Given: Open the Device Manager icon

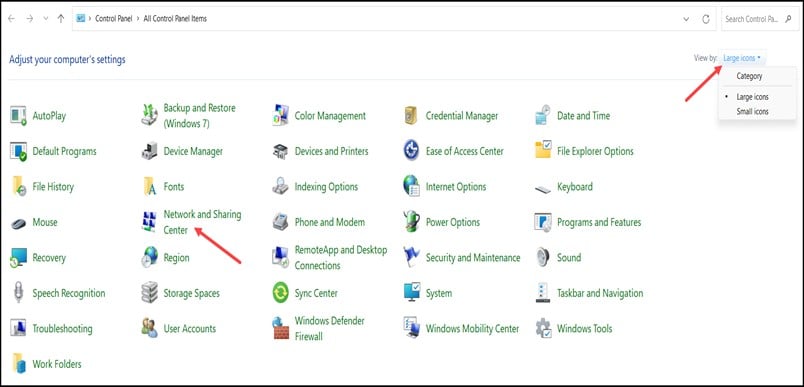Looking at the screenshot, I should (x=149, y=151).
